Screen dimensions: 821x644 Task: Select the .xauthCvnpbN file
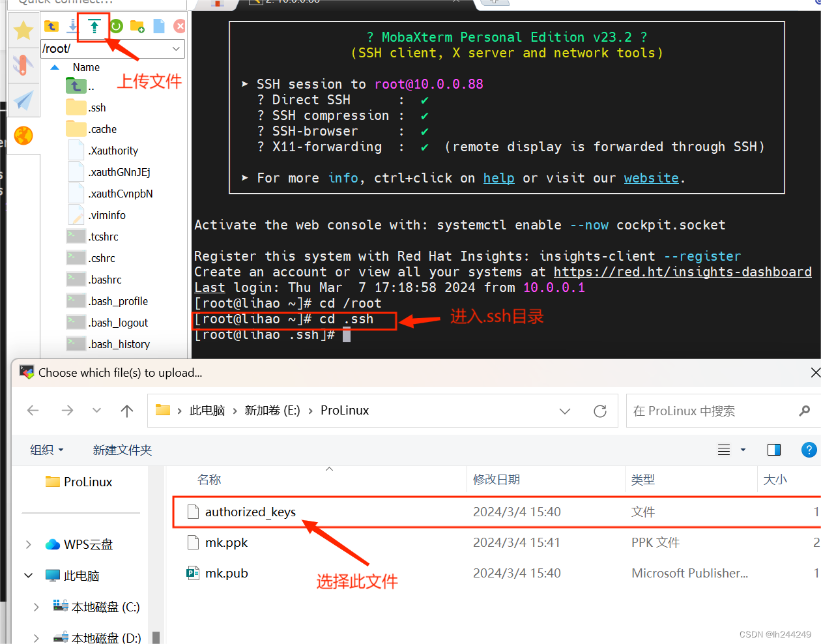click(x=110, y=194)
